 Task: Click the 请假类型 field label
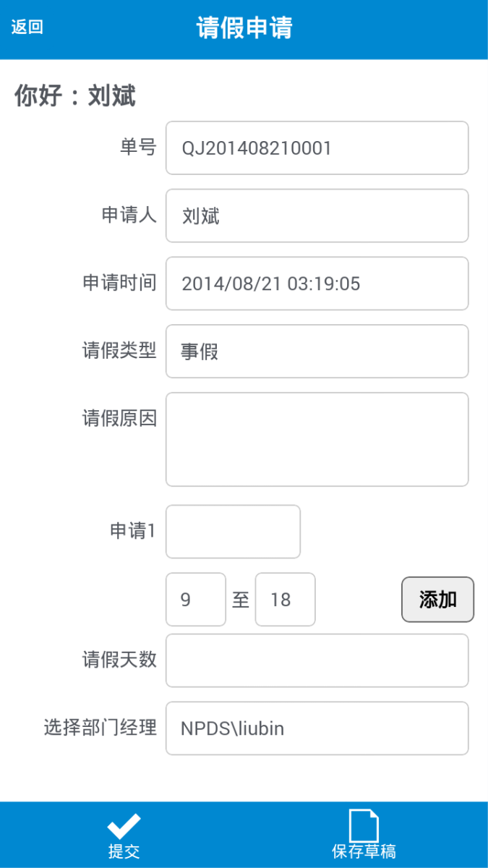(x=119, y=351)
